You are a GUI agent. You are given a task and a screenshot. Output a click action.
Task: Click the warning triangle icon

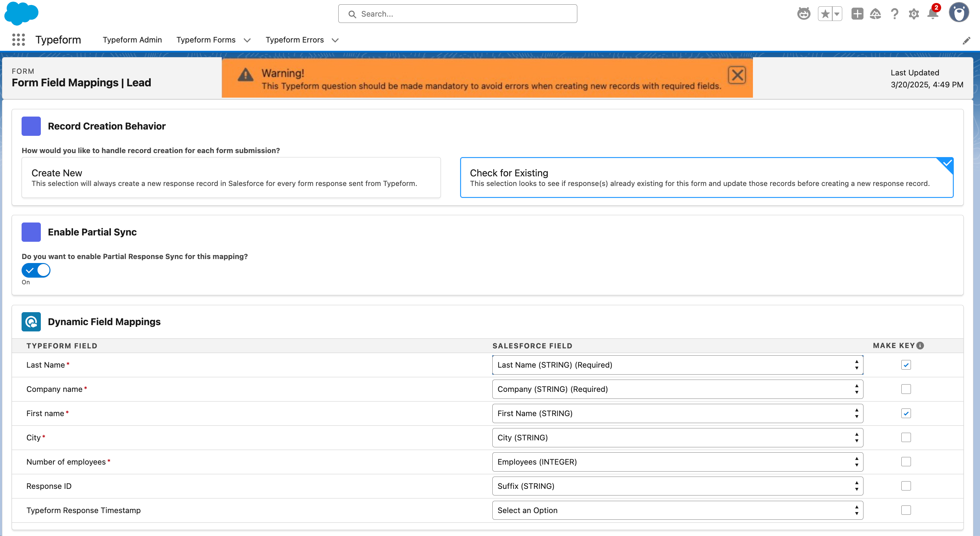[x=245, y=75]
